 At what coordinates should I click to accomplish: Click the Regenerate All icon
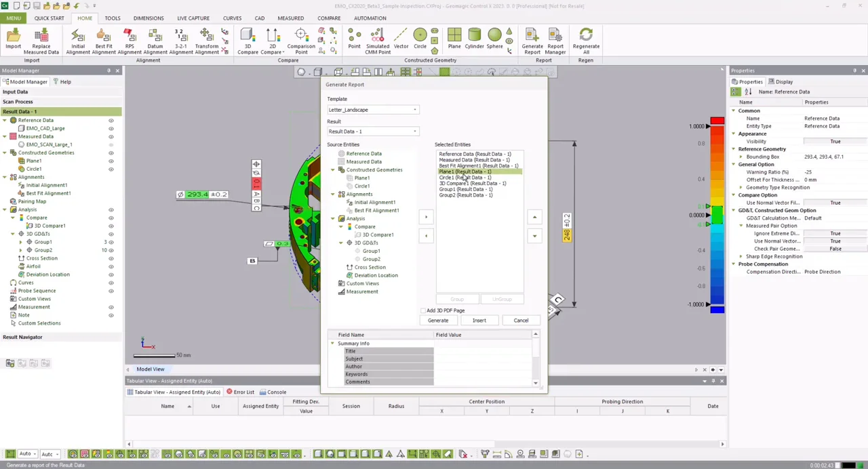[x=586, y=41]
